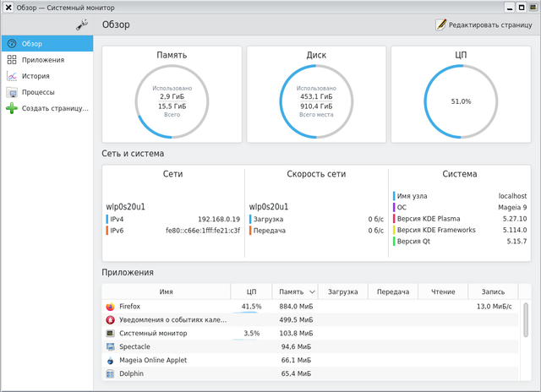Click the Диск usage circular gauge
Screen dimensions: 541x392
coord(316,101)
